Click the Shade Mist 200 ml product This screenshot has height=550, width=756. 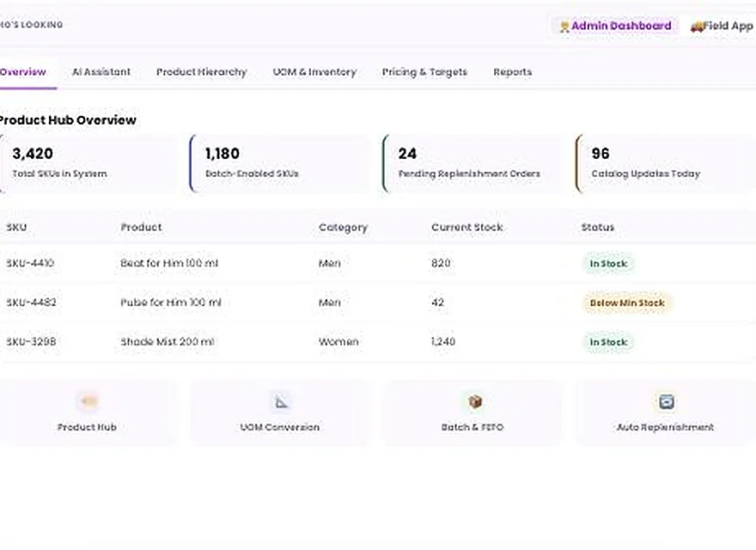tap(168, 341)
